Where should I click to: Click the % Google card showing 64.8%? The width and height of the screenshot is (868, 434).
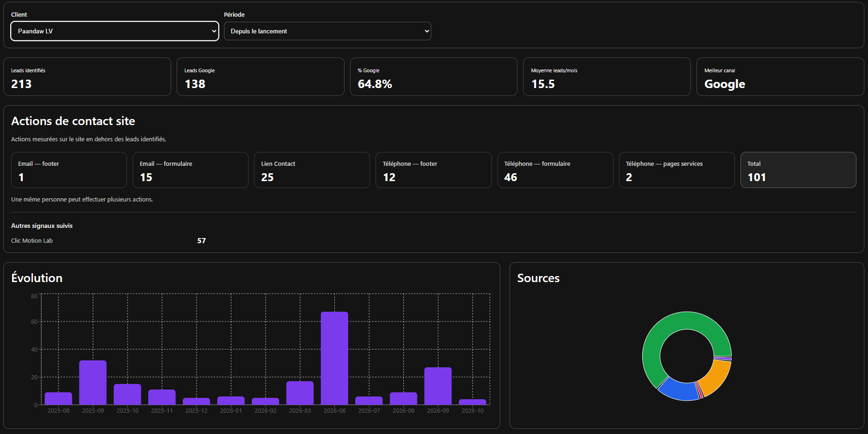point(434,77)
